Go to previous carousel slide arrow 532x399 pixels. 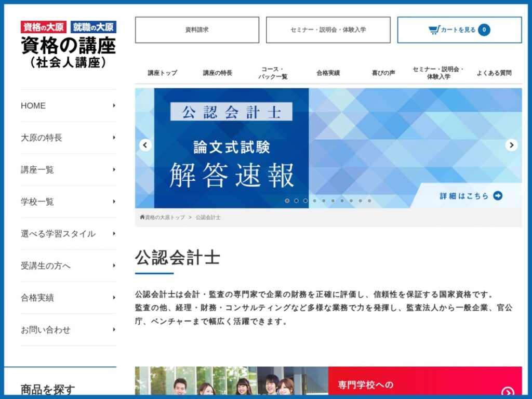coord(145,145)
